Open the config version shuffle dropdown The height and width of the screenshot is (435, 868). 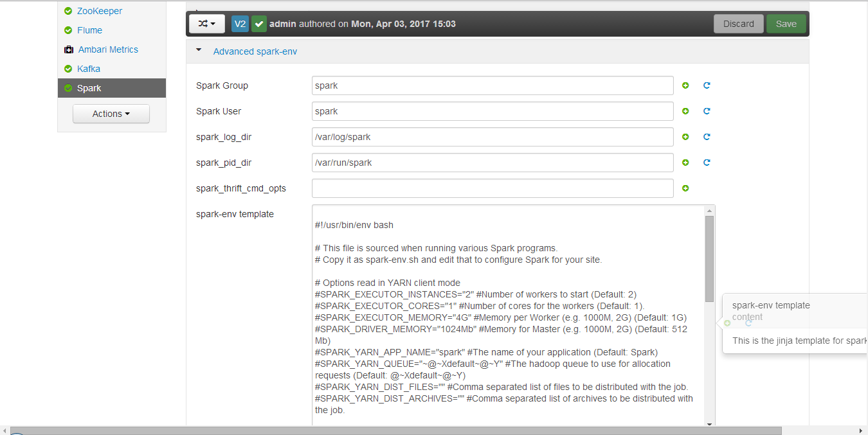[206, 24]
